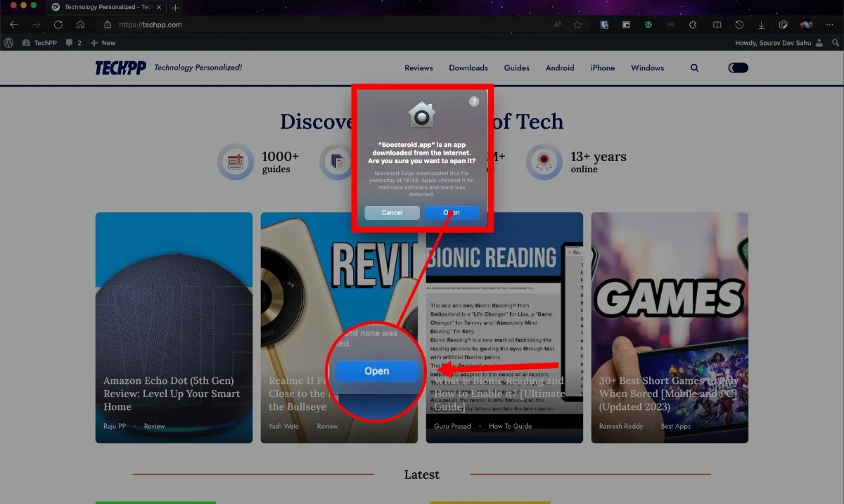The height and width of the screenshot is (504, 844).
Task: Open the browser History icon
Action: (x=739, y=25)
